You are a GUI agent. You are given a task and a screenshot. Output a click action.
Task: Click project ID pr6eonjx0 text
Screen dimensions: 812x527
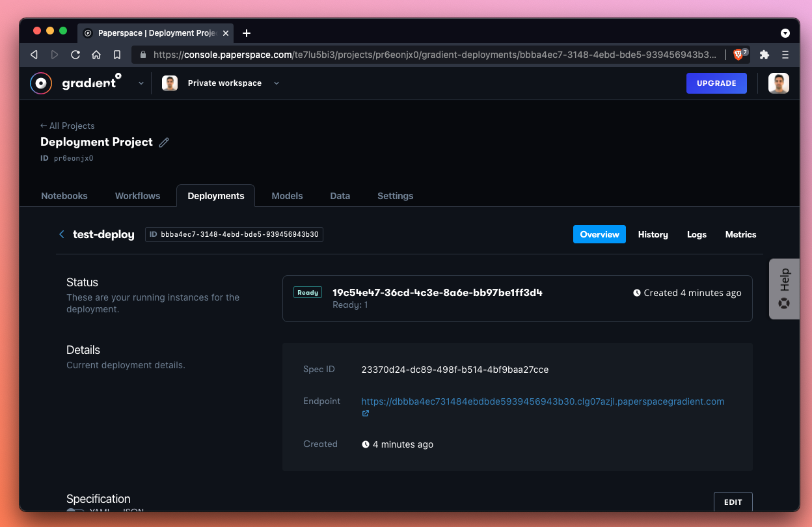click(x=74, y=158)
